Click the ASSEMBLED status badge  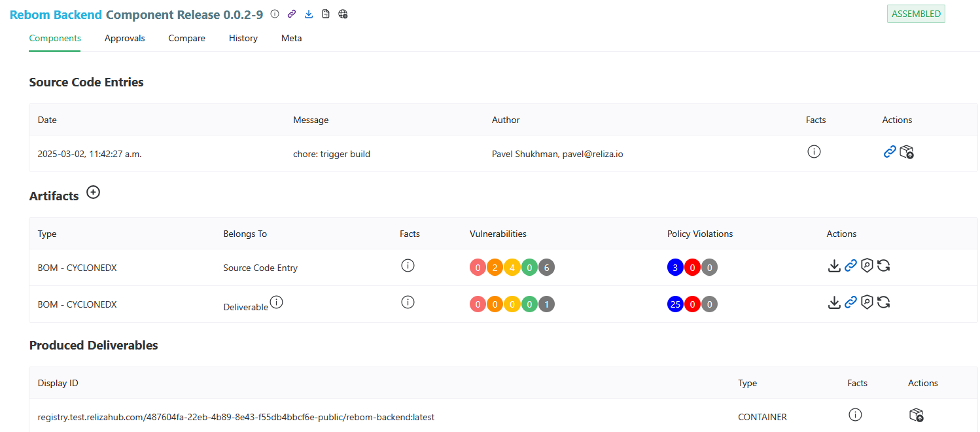point(916,14)
